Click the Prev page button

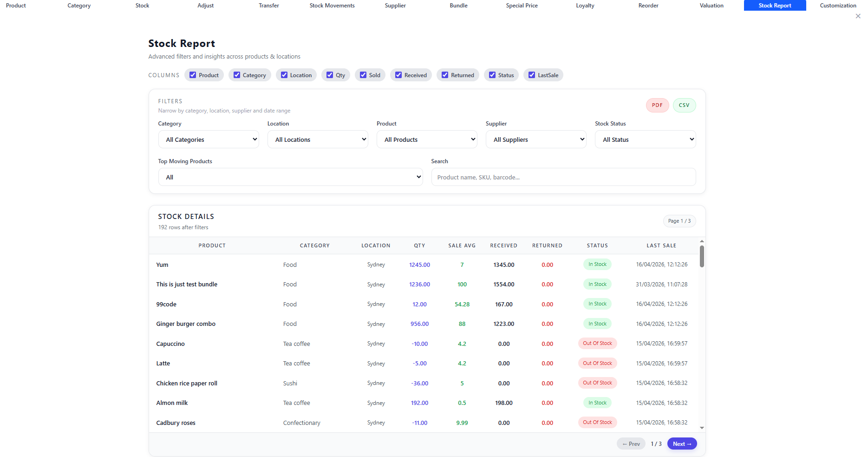point(631,444)
